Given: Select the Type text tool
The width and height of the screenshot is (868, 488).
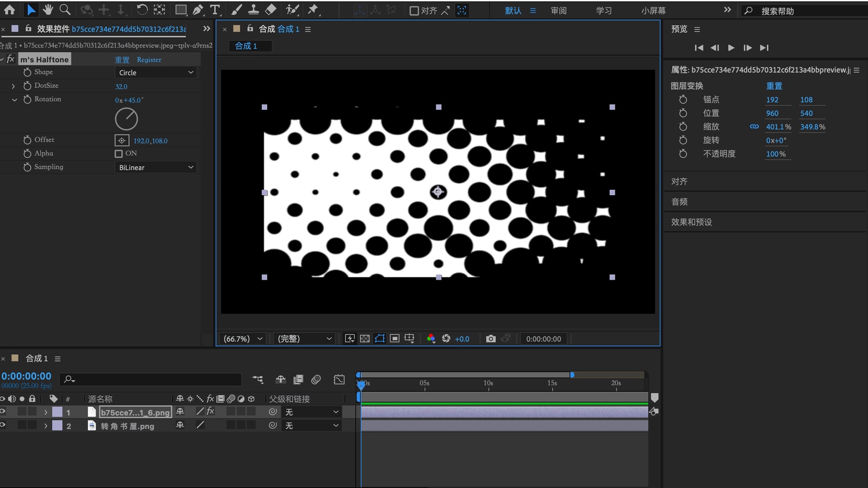Looking at the screenshot, I should click(215, 10).
